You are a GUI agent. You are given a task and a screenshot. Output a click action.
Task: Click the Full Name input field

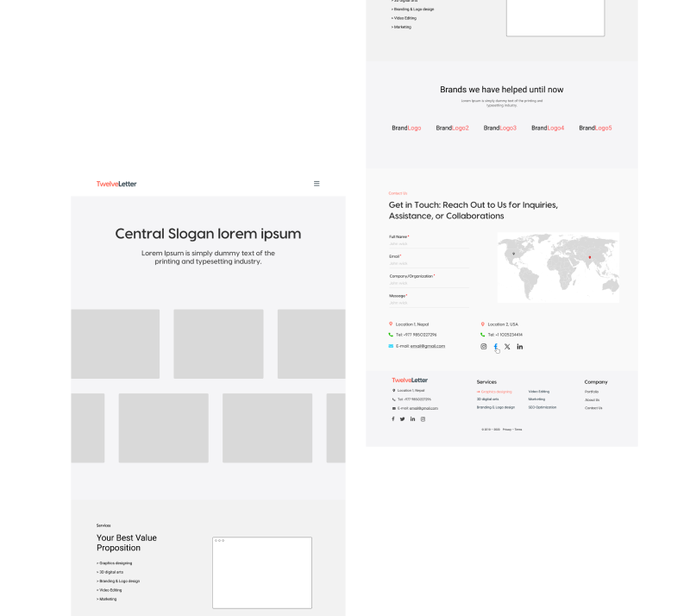point(429,244)
